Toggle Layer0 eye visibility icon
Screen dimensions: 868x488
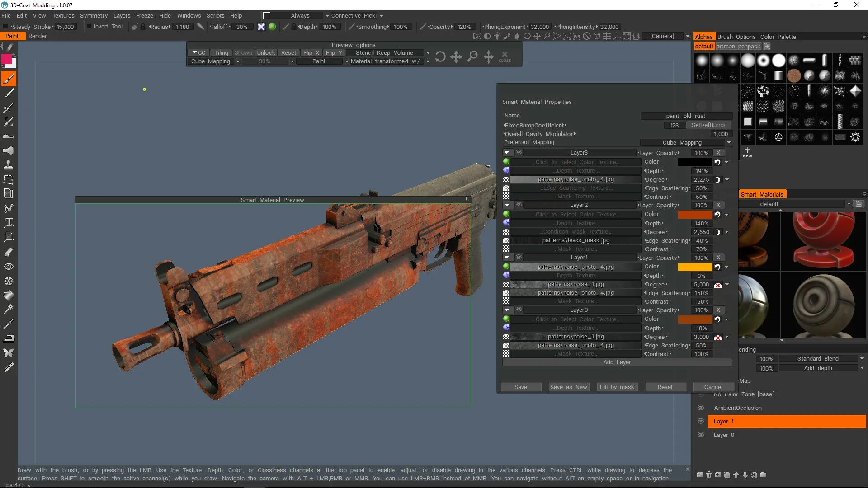(518, 309)
